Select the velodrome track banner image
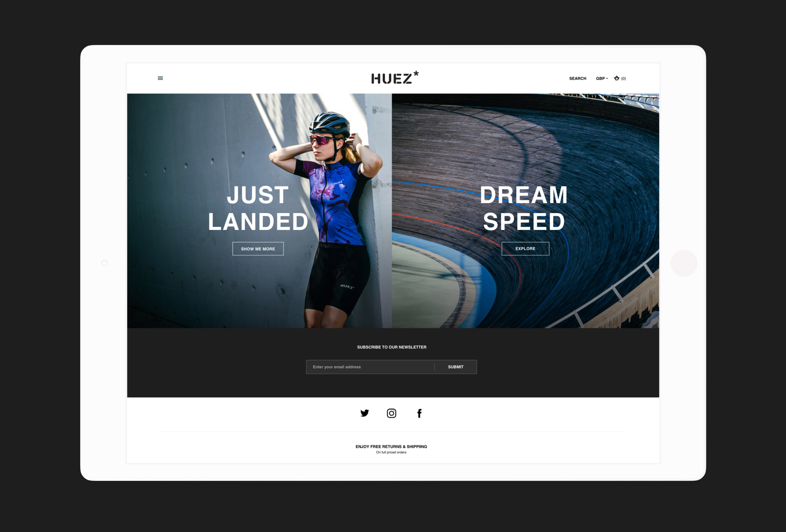This screenshot has height=532, width=786. (x=525, y=211)
